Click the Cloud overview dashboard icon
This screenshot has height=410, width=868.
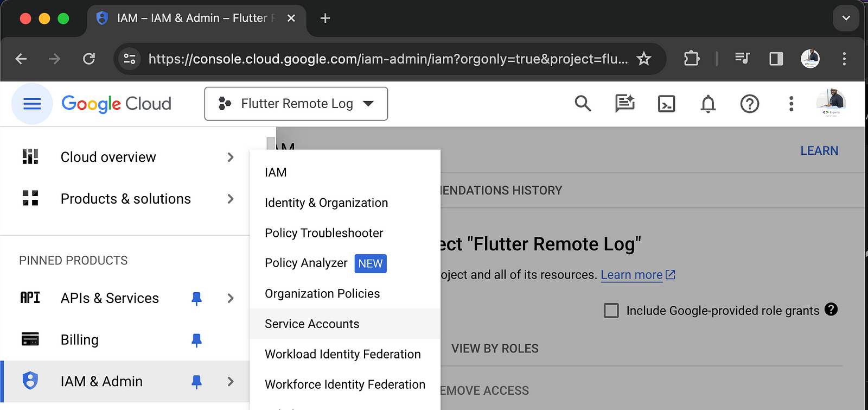(x=30, y=157)
